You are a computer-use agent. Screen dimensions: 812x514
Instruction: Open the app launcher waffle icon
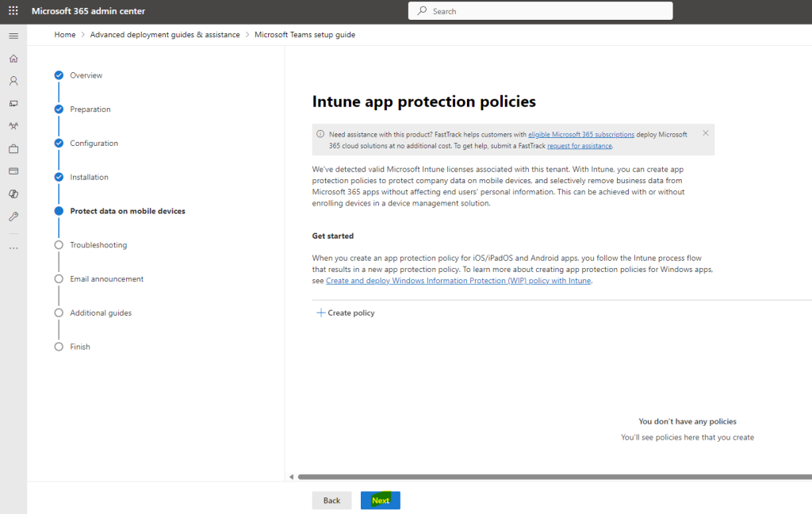(13, 11)
